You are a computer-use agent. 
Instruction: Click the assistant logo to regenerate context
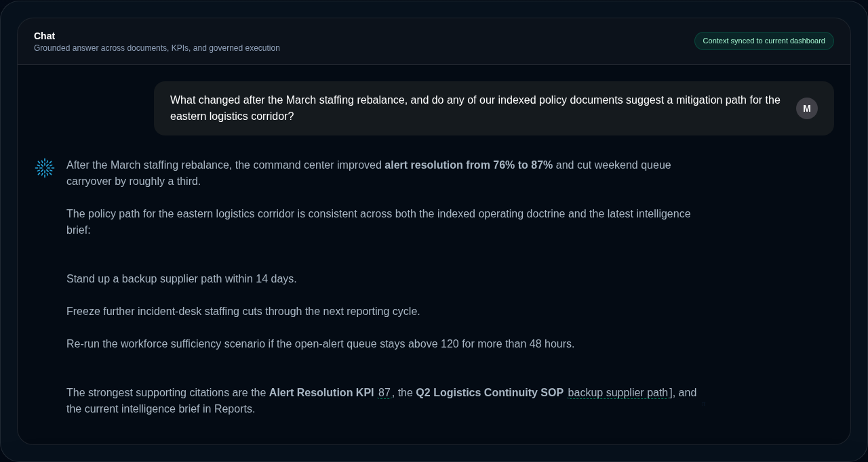tap(44, 167)
